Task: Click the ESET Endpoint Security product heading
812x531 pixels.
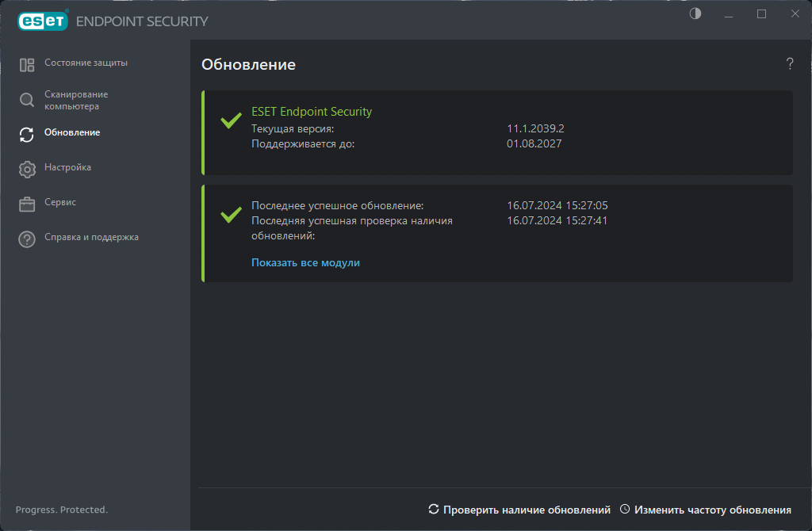Action: (x=312, y=111)
